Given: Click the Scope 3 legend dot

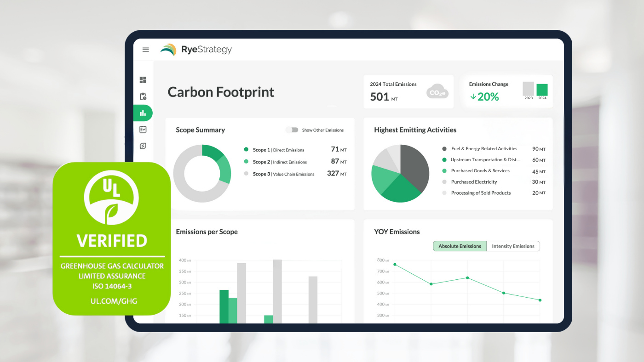Looking at the screenshot, I should coord(246,174).
